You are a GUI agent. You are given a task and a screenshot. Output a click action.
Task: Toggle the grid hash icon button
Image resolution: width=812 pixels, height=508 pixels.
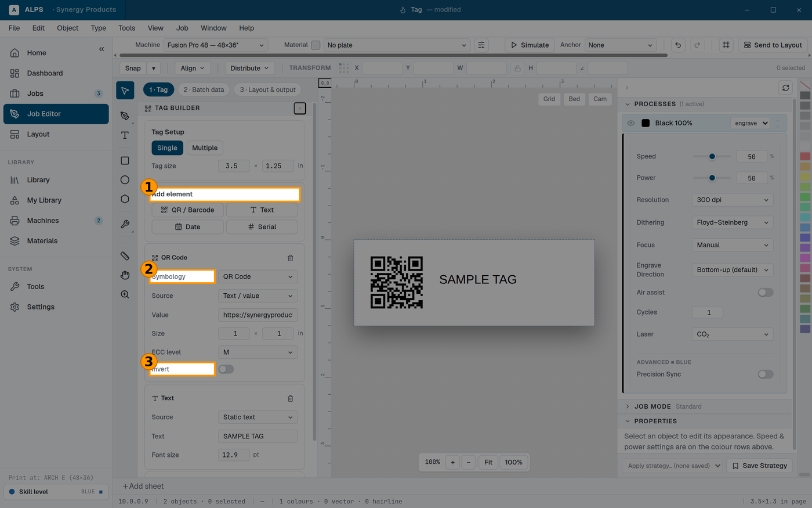click(726, 45)
